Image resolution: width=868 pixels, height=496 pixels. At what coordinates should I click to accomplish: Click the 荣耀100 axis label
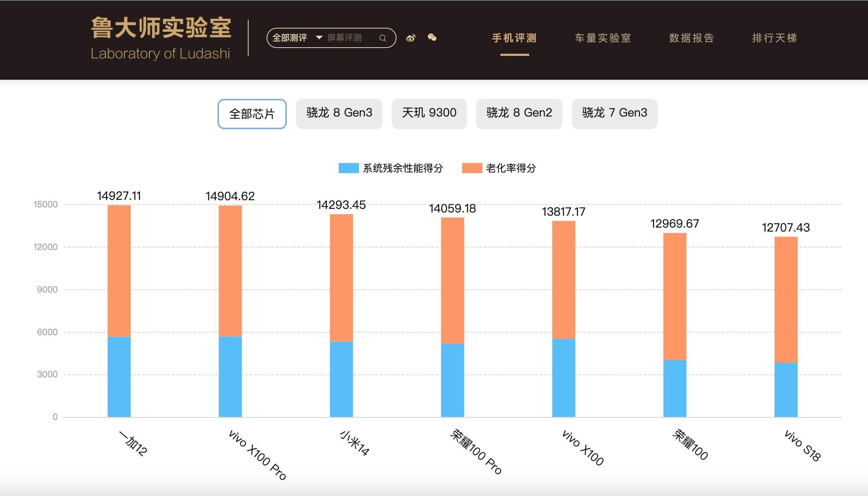pos(690,444)
